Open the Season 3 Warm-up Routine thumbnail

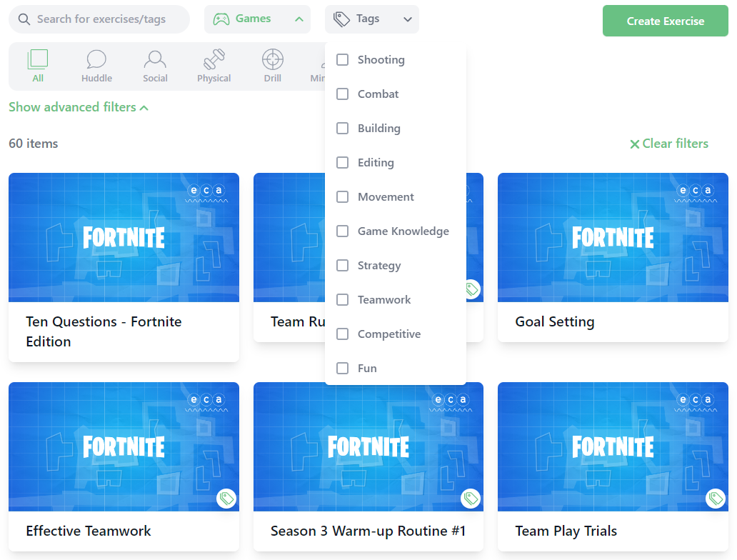[368, 446]
